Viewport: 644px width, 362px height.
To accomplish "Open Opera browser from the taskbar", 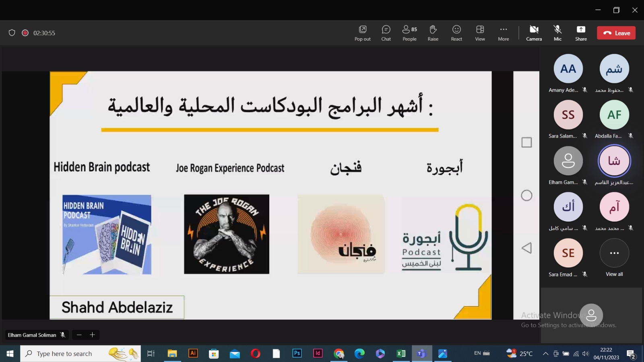I will (256, 354).
